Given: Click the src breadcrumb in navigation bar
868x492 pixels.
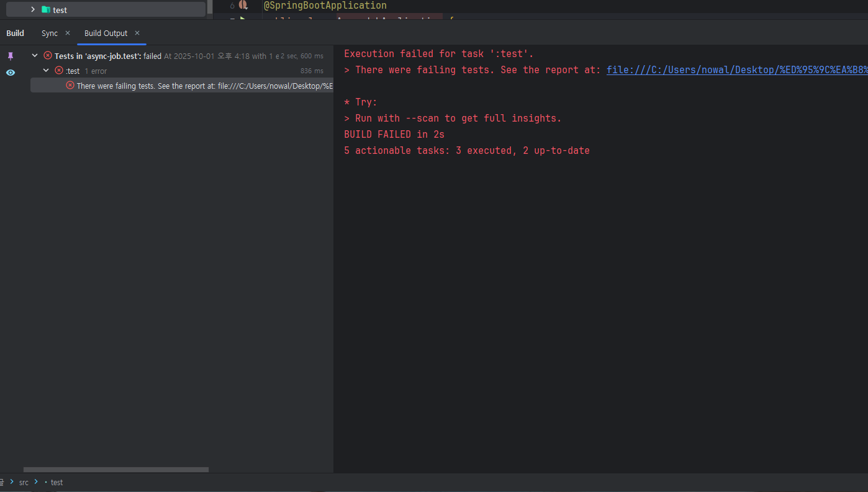Looking at the screenshot, I should [24, 482].
